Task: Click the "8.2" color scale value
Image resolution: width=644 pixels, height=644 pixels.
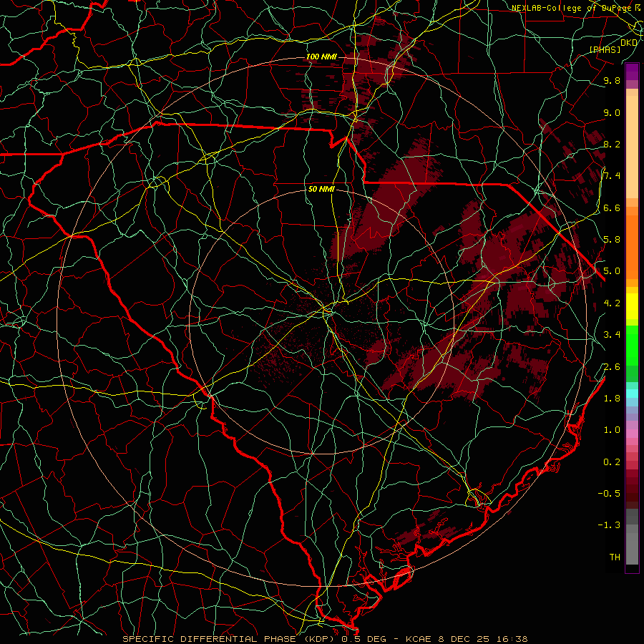Action: pos(612,144)
